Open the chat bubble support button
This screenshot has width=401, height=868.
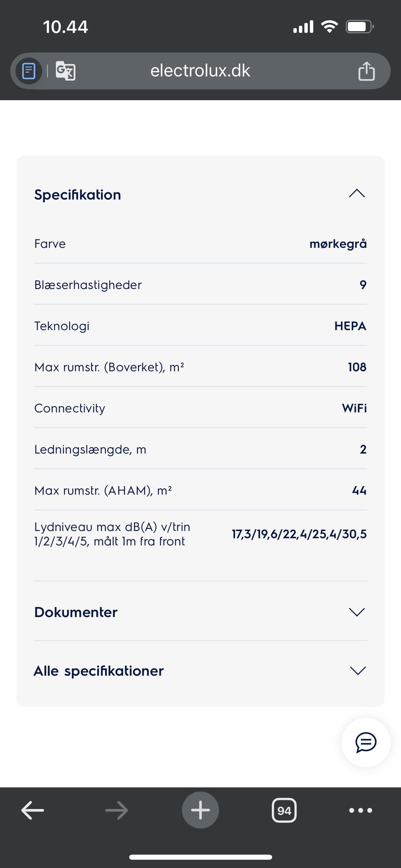tap(366, 742)
